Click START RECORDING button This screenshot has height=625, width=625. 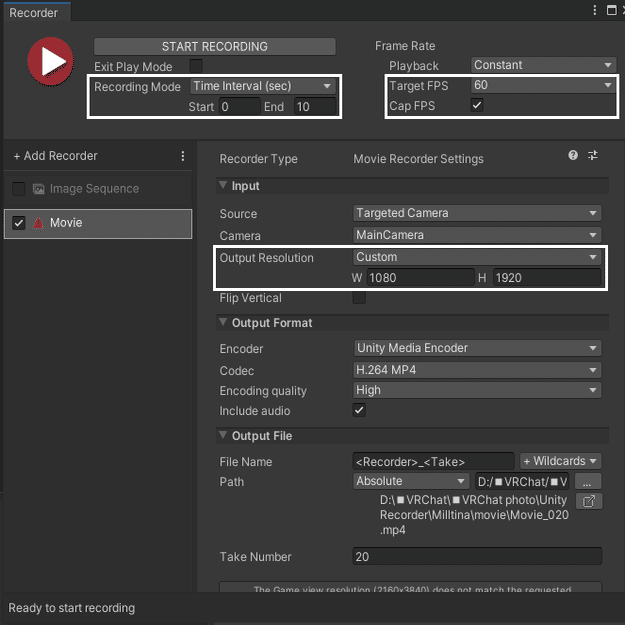214,47
